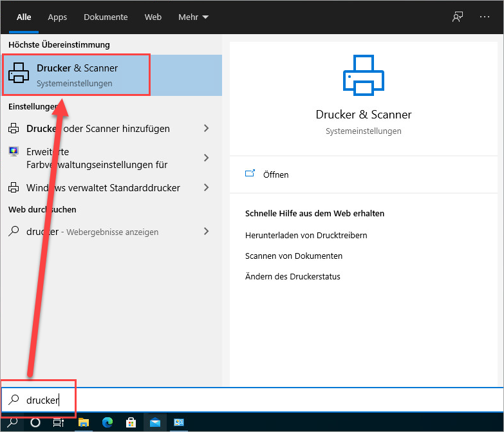
Task: Click the Öffnen open-window icon
Action: [x=250, y=174]
